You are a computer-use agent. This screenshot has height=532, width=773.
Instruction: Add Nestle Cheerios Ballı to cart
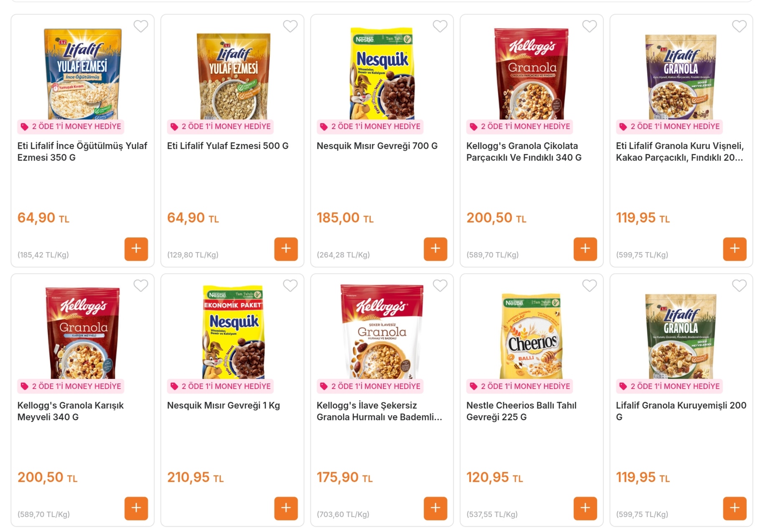585,508
